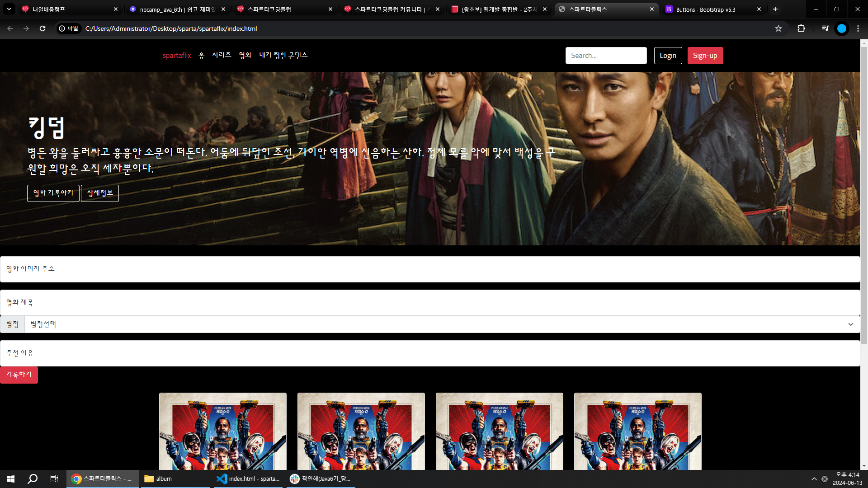
Task: Click the Login button
Action: pos(668,56)
